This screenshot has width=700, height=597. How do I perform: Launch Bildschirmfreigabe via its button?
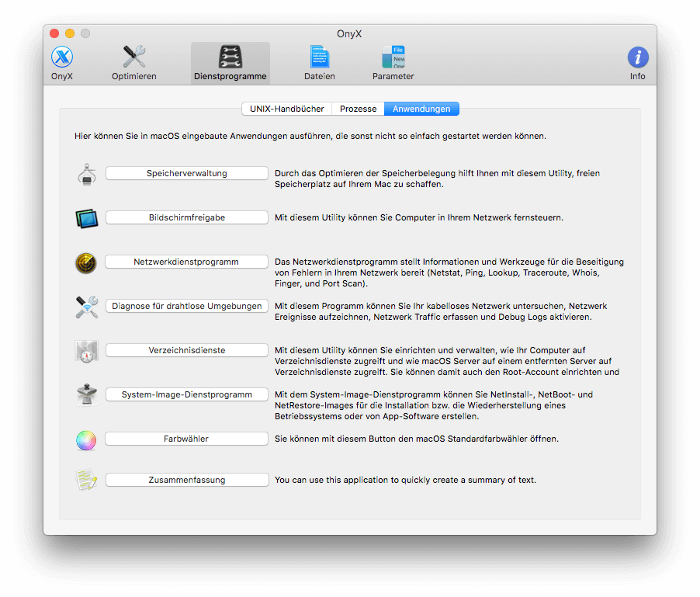point(186,217)
